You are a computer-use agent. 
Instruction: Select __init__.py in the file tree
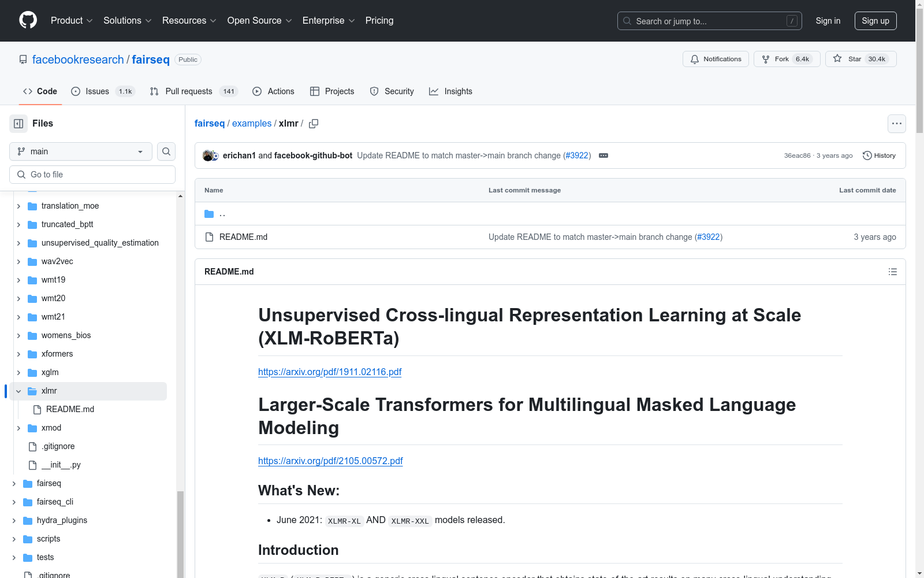(61, 465)
